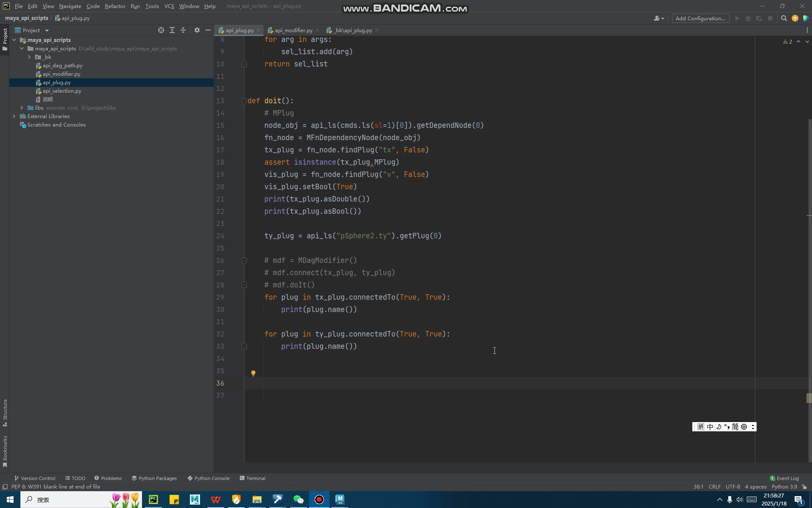Expand all items in Project panel

172,30
